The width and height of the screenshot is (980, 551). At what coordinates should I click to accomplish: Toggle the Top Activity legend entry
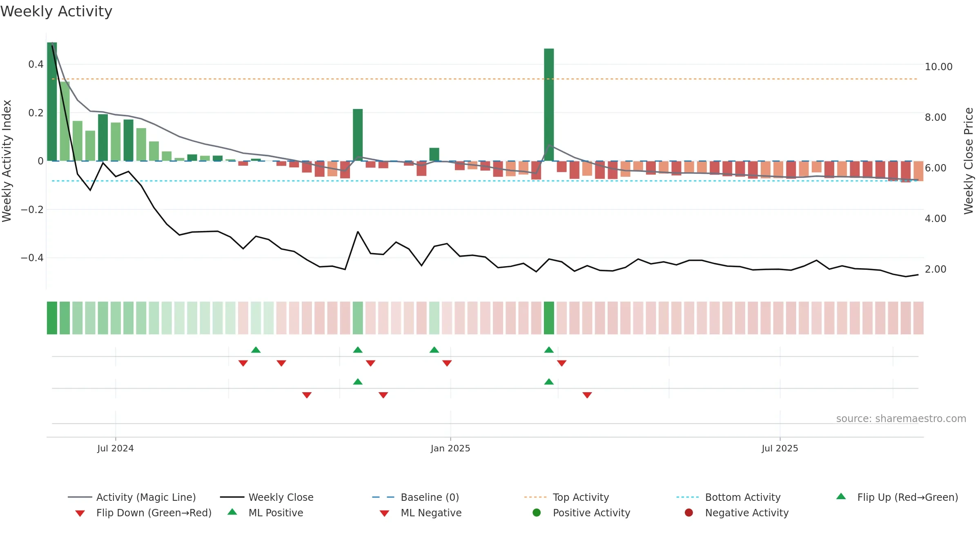coord(566,497)
